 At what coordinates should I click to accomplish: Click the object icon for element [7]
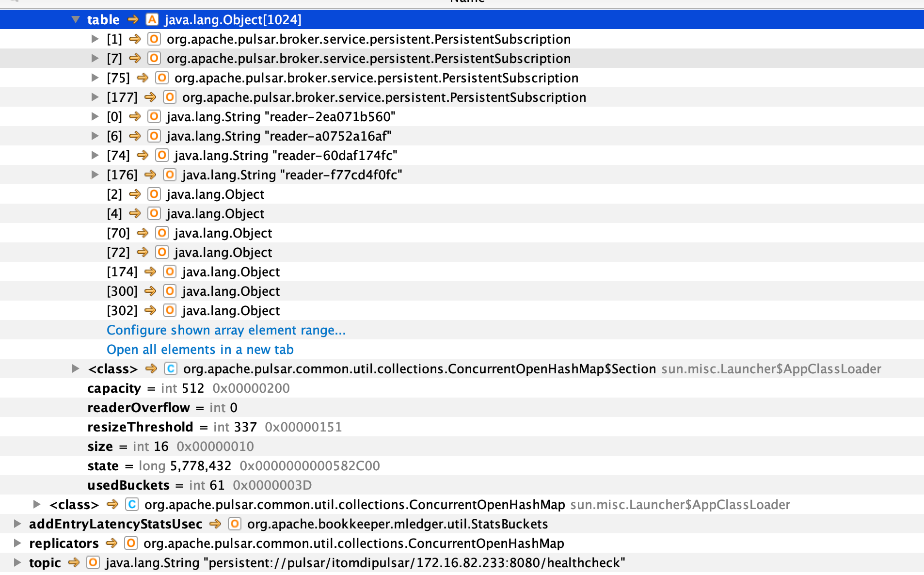coord(154,59)
